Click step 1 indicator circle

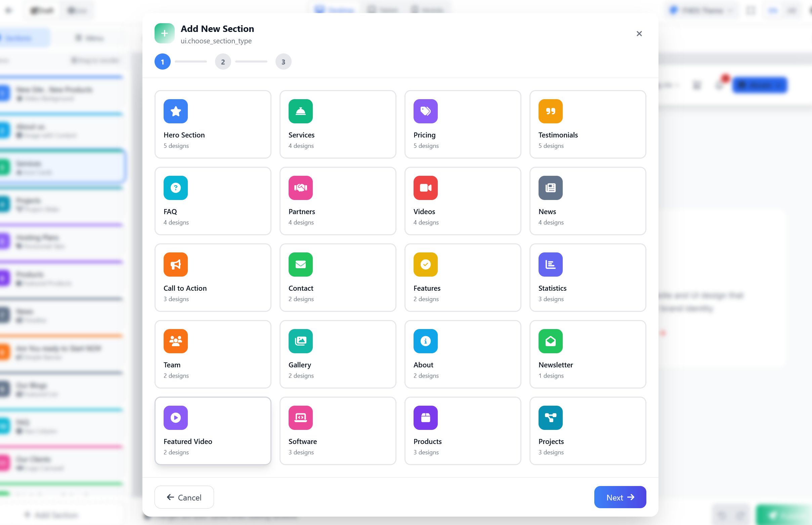[163, 62]
